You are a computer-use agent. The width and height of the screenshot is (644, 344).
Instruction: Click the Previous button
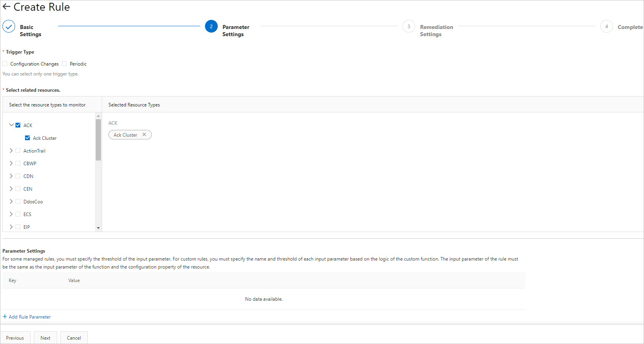[15, 338]
